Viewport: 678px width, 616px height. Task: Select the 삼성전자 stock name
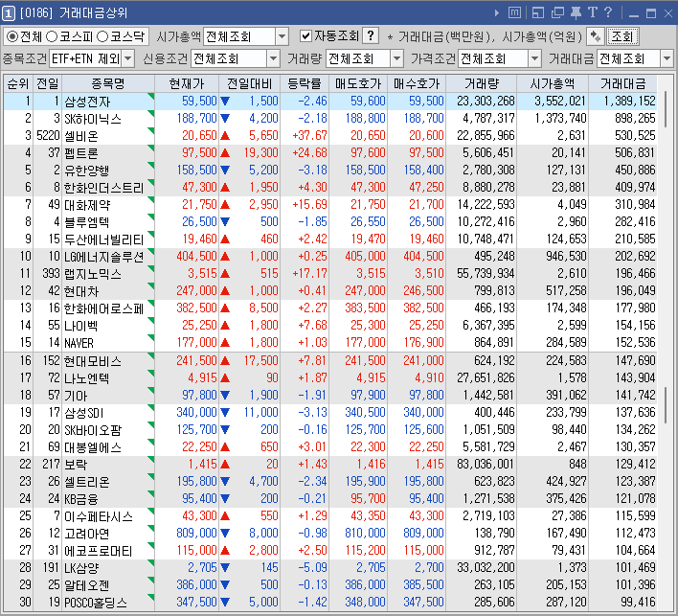(x=87, y=102)
